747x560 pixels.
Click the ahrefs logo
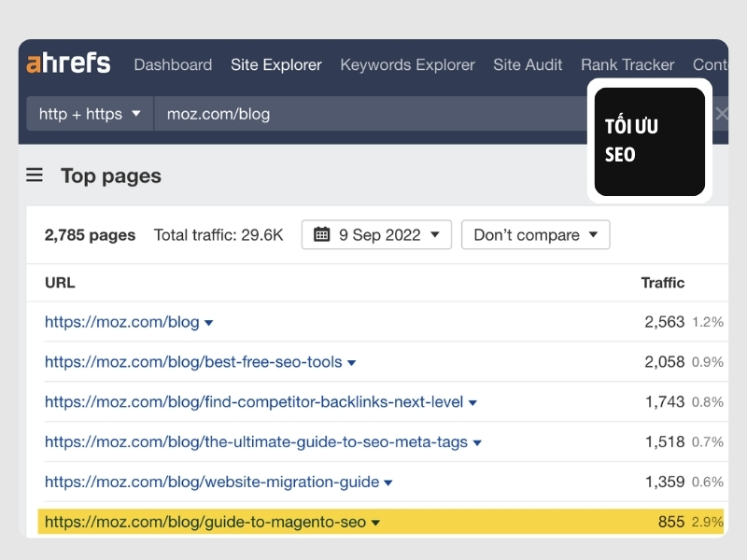(x=68, y=63)
